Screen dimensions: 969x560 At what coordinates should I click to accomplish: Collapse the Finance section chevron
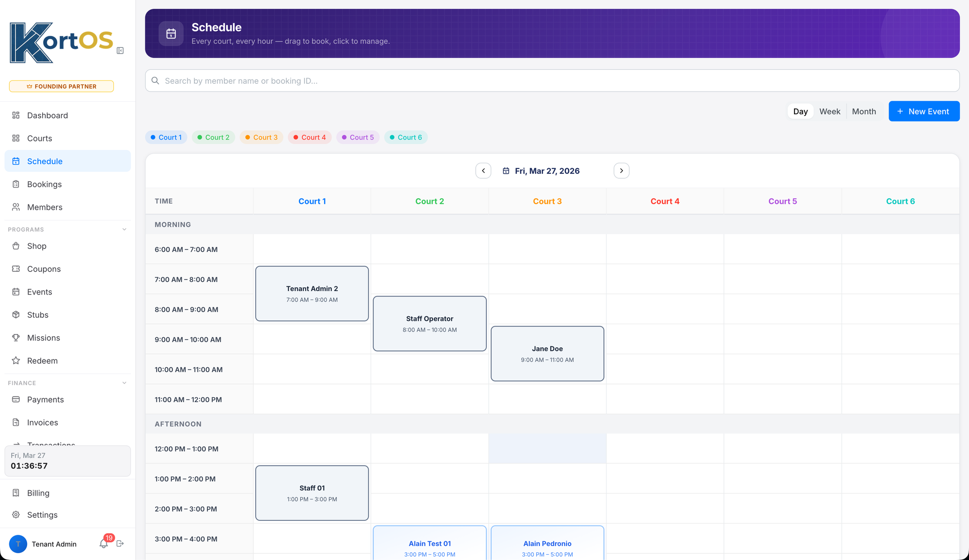(125, 383)
